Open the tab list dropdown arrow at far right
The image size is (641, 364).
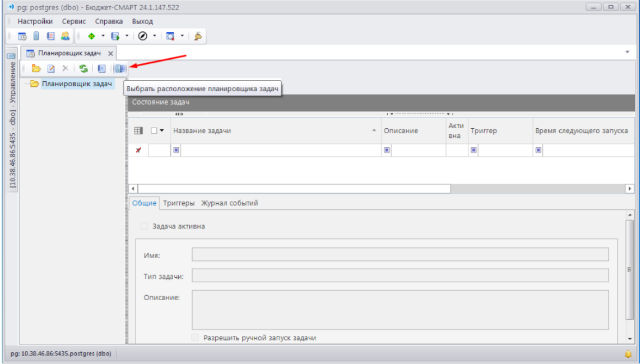628,52
